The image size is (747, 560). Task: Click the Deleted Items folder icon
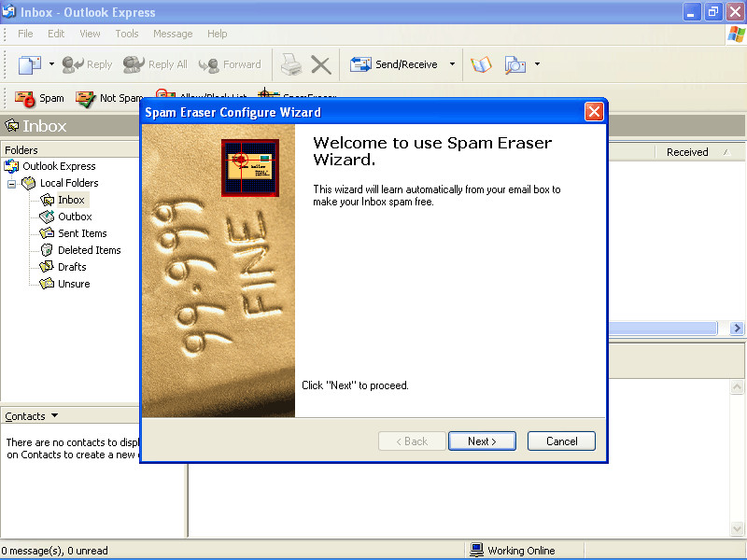(48, 250)
